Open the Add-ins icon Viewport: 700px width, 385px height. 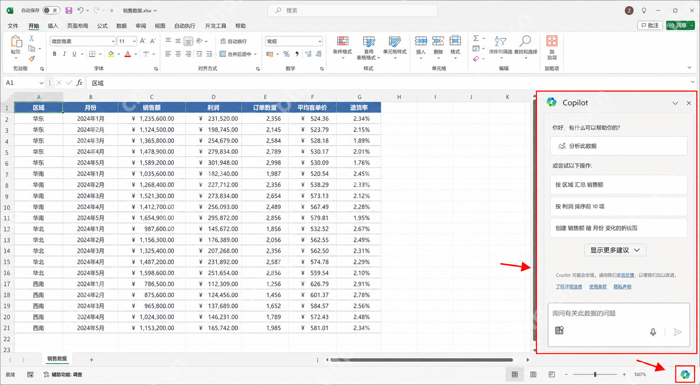[x=552, y=41]
